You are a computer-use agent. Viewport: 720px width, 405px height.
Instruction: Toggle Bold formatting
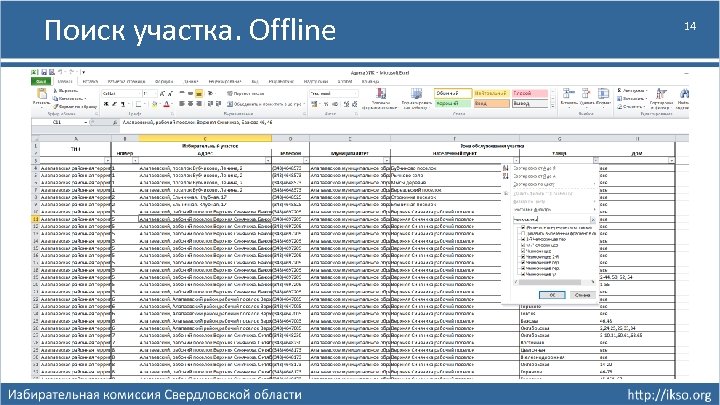pos(106,104)
